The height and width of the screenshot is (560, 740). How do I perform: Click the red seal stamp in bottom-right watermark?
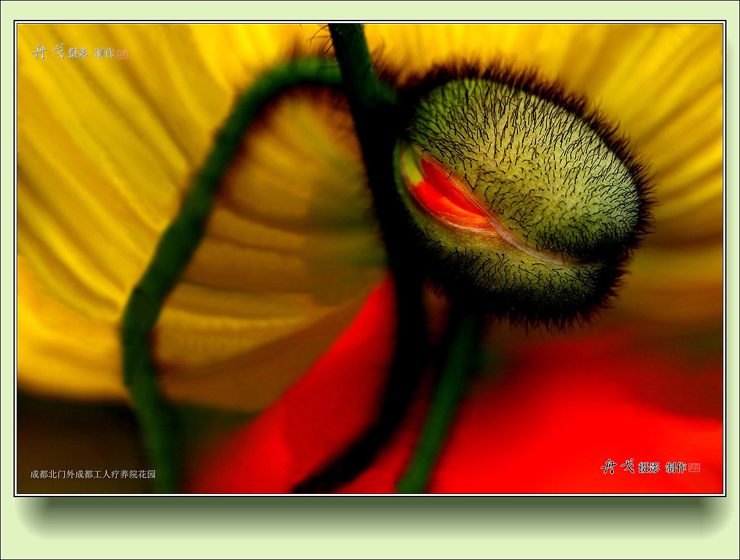pos(694,468)
